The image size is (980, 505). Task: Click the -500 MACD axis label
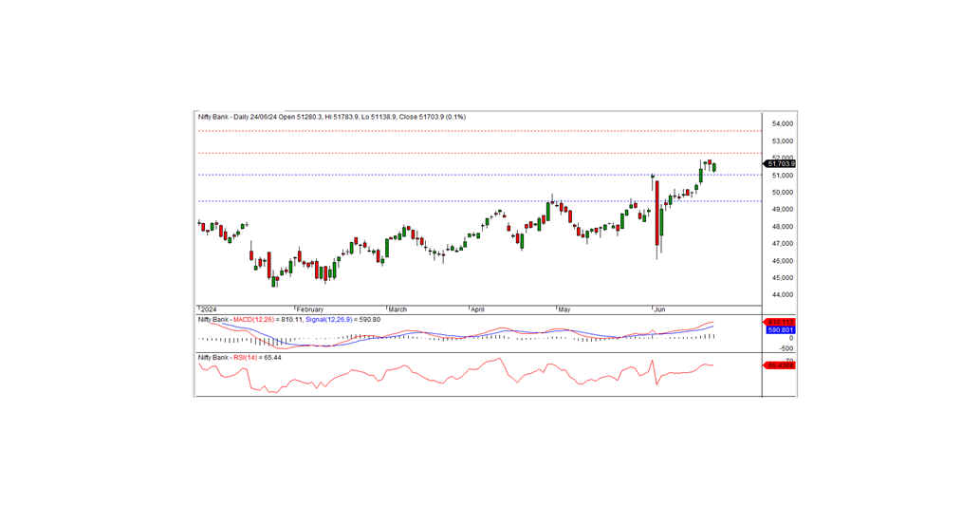(786, 348)
